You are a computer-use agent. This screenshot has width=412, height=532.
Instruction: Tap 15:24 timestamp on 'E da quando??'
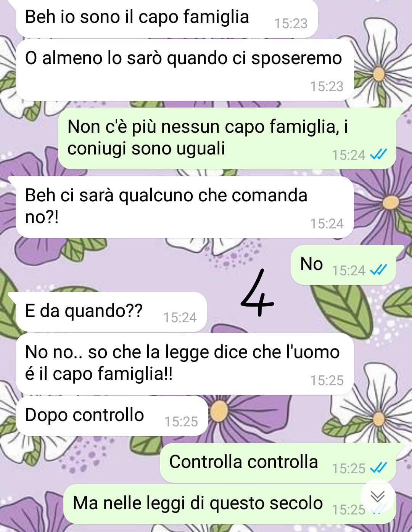(180, 317)
